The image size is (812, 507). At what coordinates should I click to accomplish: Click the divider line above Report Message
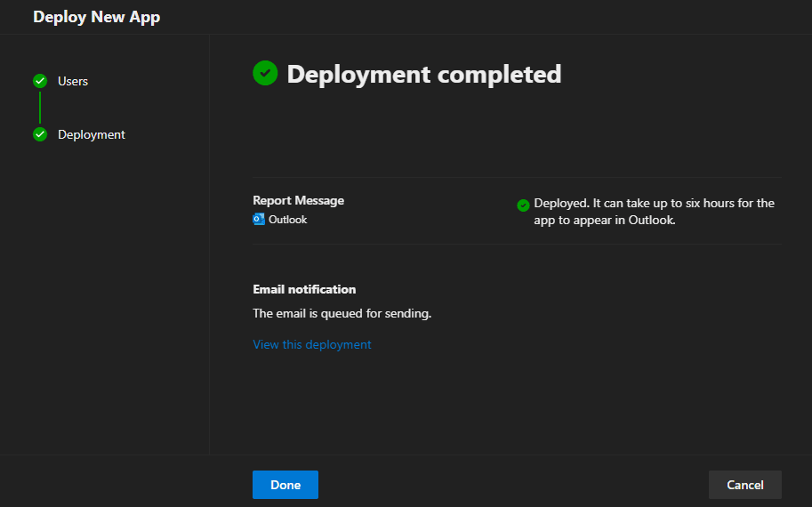click(x=517, y=178)
